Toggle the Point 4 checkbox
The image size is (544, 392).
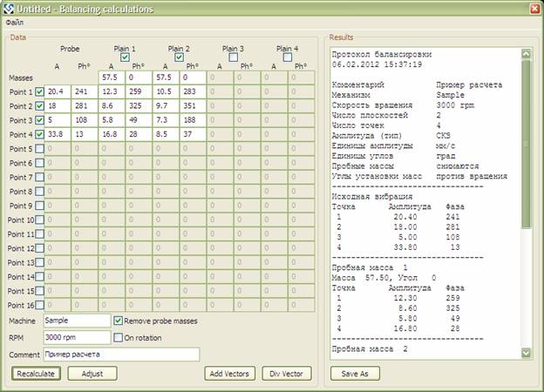39,134
